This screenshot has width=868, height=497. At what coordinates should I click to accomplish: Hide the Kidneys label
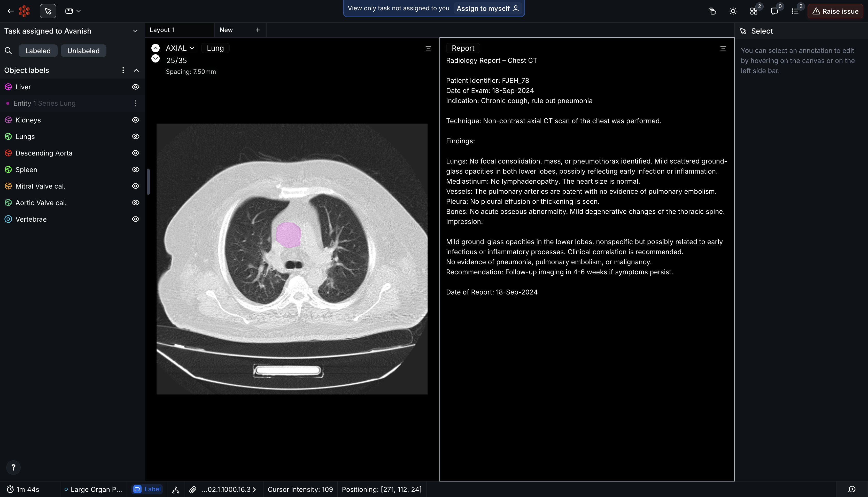[x=136, y=120]
